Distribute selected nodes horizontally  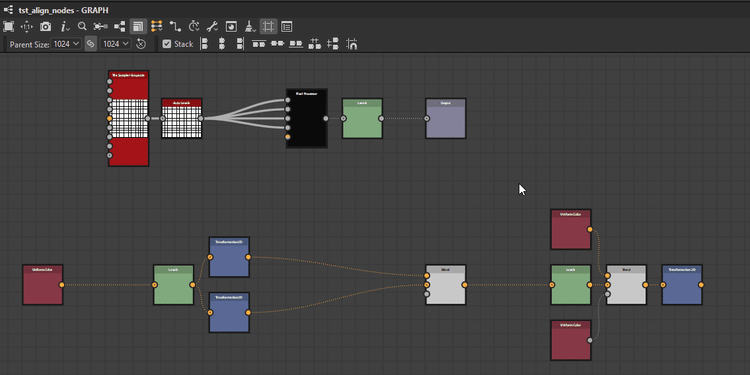[x=314, y=44]
